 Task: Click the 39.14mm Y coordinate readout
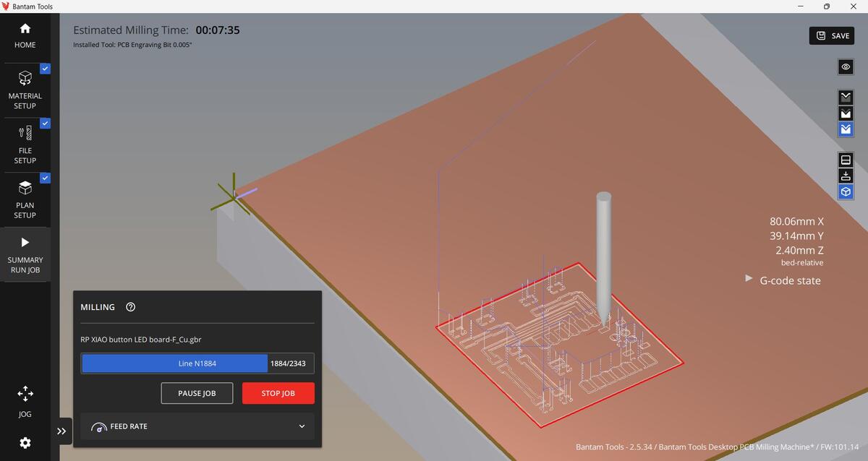click(797, 236)
